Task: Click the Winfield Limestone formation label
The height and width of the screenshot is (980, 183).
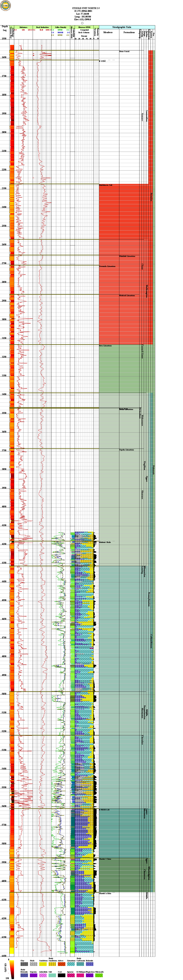Action: pos(127,256)
